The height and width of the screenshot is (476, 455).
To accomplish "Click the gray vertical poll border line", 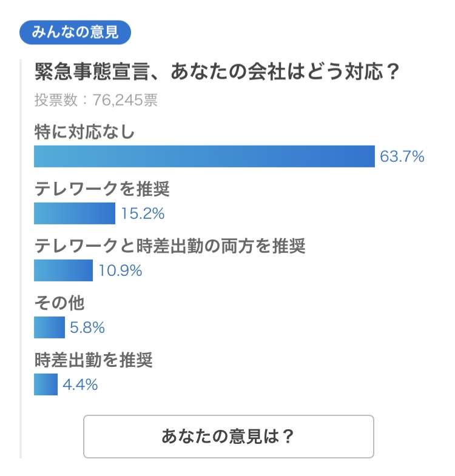I will coord(21,259).
